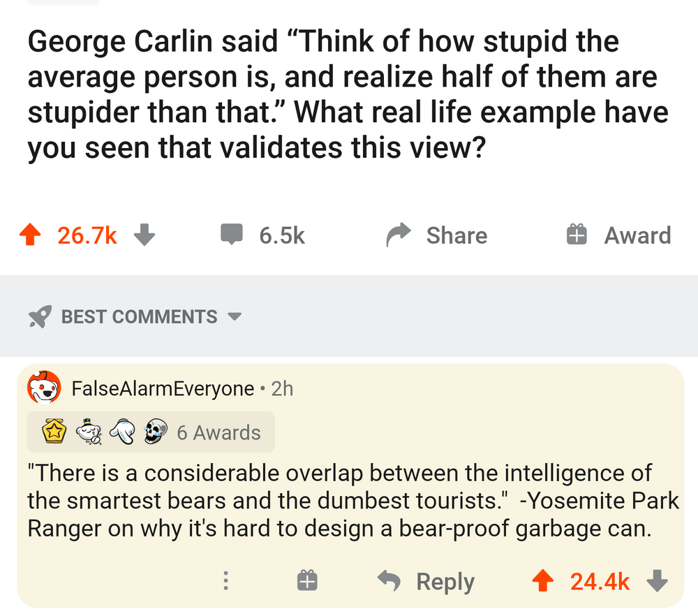Viewport: 698px width, 616px height.
Task: Open the Award gift icon on the post
Action: tap(575, 235)
